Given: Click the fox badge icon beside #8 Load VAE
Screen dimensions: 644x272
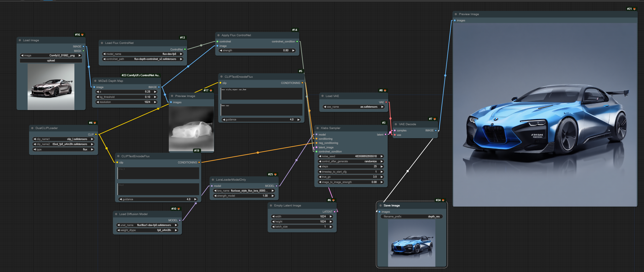Looking at the screenshot, I should 385,90.
